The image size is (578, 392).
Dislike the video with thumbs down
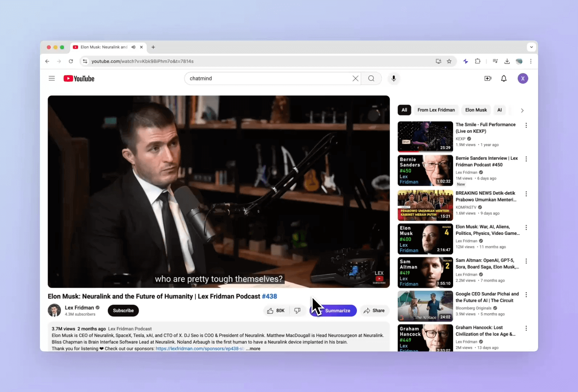pyautogui.click(x=297, y=311)
